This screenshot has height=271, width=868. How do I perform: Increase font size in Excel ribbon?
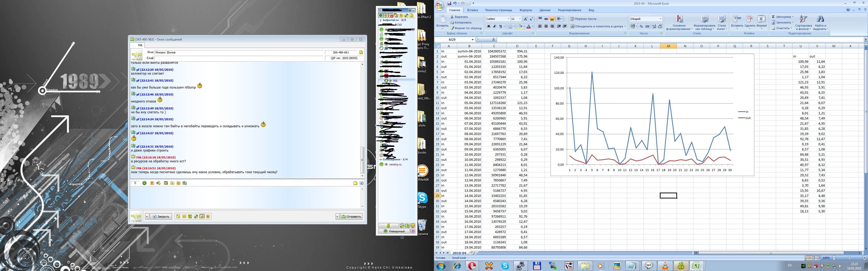click(x=525, y=19)
